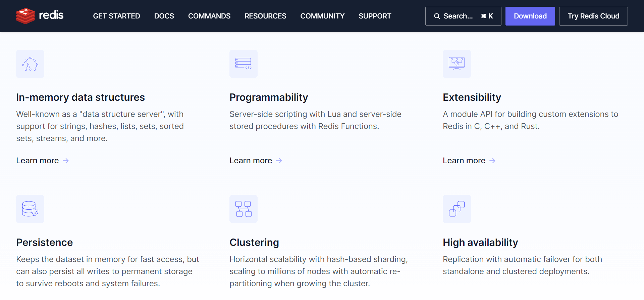
Task: Go to the COMMANDS page
Action: click(x=209, y=16)
